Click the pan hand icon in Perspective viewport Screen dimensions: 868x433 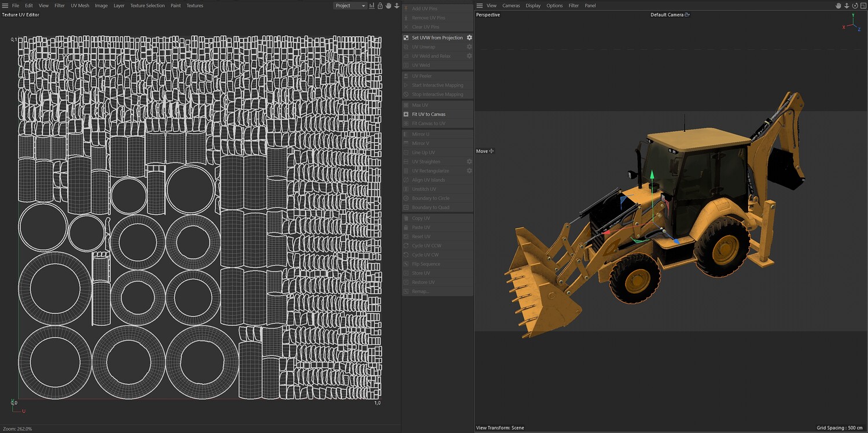pos(838,6)
